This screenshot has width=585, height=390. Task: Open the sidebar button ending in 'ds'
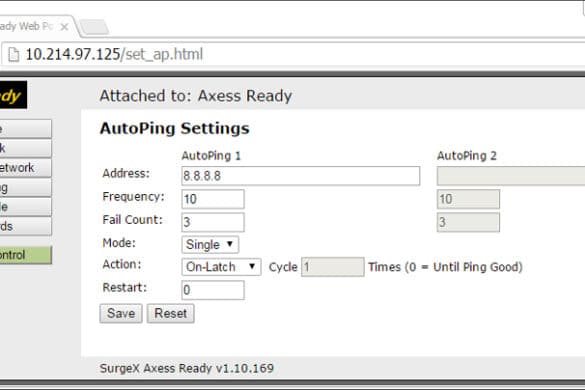click(25, 226)
